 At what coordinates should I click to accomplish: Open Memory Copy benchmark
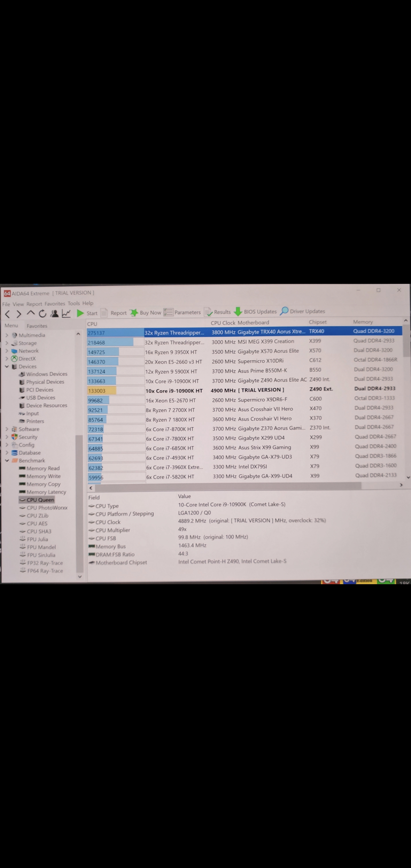[x=40, y=484]
